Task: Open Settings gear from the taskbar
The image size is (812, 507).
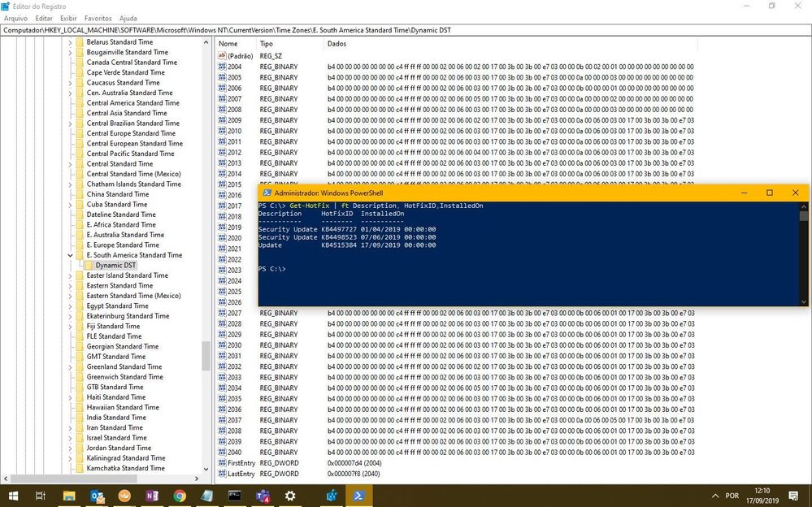Action: click(290, 496)
